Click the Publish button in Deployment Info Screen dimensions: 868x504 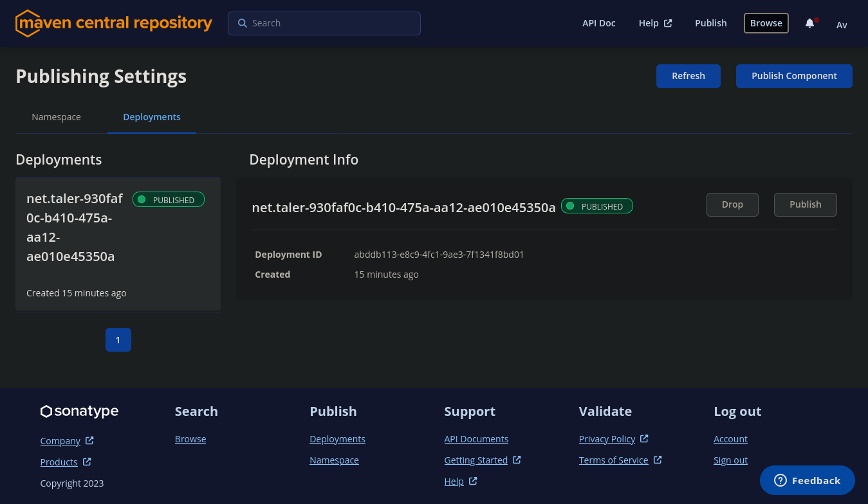point(806,204)
